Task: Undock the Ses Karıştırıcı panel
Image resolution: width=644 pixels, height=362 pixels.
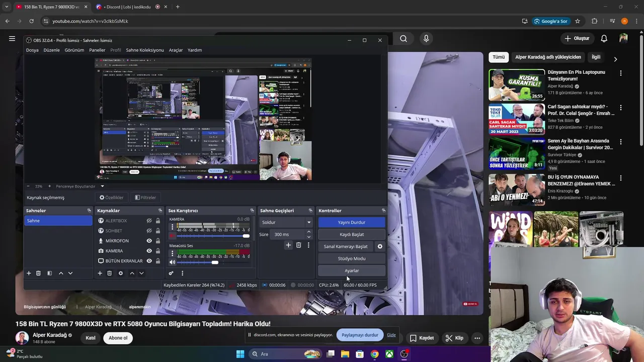Action: (252, 211)
